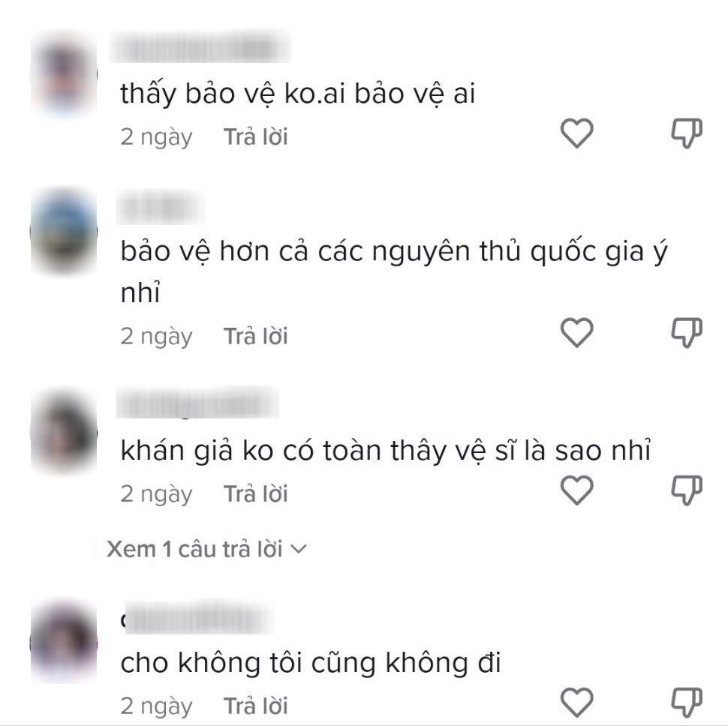
Task: Like the "nguyên thủ quốc gia" comment
Action: point(576,332)
